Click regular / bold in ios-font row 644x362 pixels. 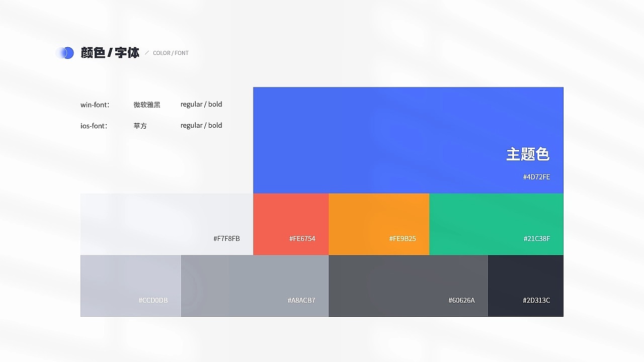pyautogui.click(x=201, y=126)
